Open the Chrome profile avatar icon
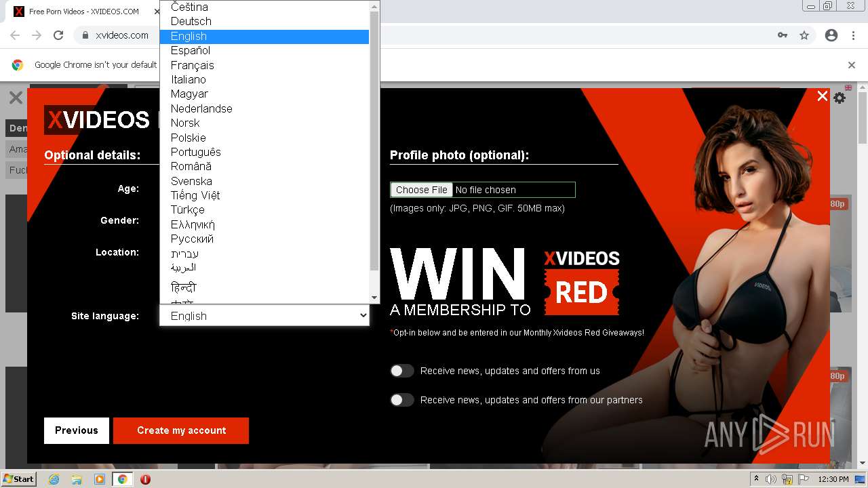Image resolution: width=868 pixels, height=488 pixels. point(831,35)
